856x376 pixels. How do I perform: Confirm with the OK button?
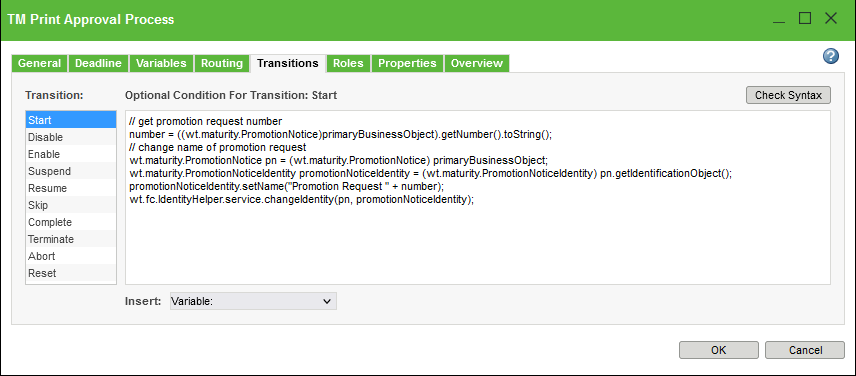718,350
